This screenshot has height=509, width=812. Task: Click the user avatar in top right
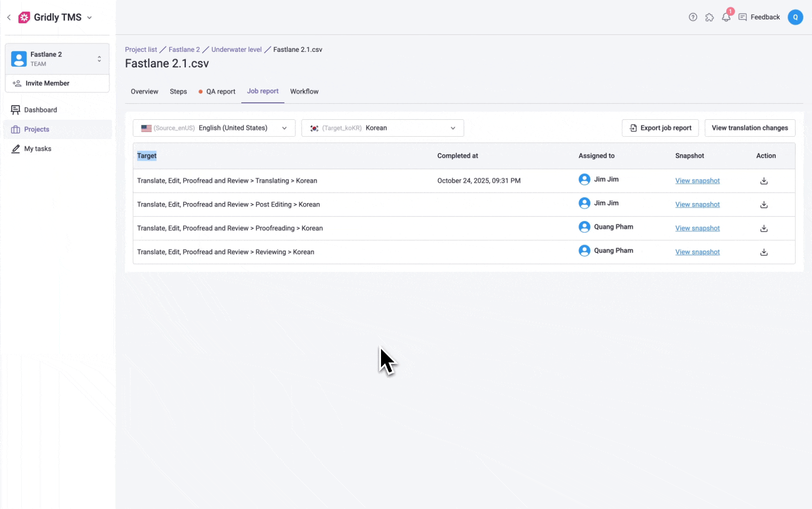coord(795,17)
